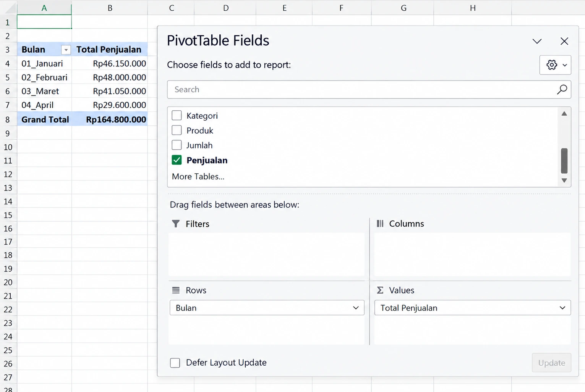The image size is (585, 392).
Task: Click the Rows area icon
Action: pos(176,290)
